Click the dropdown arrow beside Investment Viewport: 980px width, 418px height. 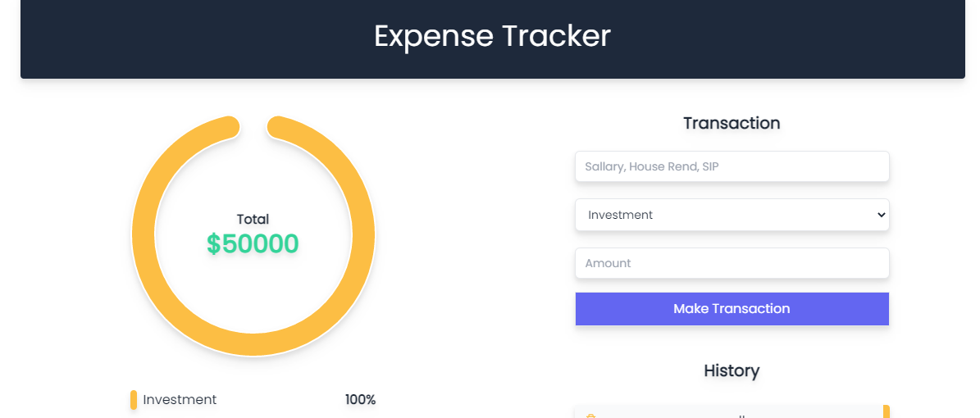(x=882, y=215)
